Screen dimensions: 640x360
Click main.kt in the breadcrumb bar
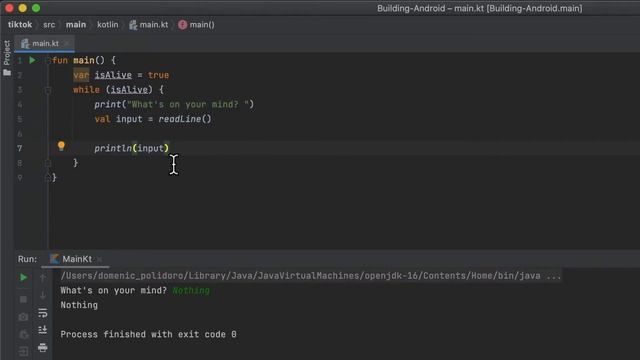point(149,24)
